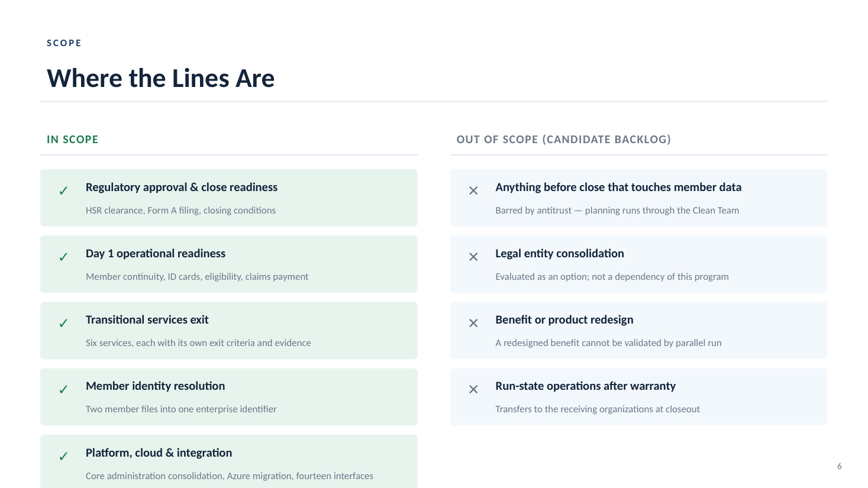Screen dimensions: 868x488
Task: Click the X icon beside Anything before close
Action: click(473, 190)
